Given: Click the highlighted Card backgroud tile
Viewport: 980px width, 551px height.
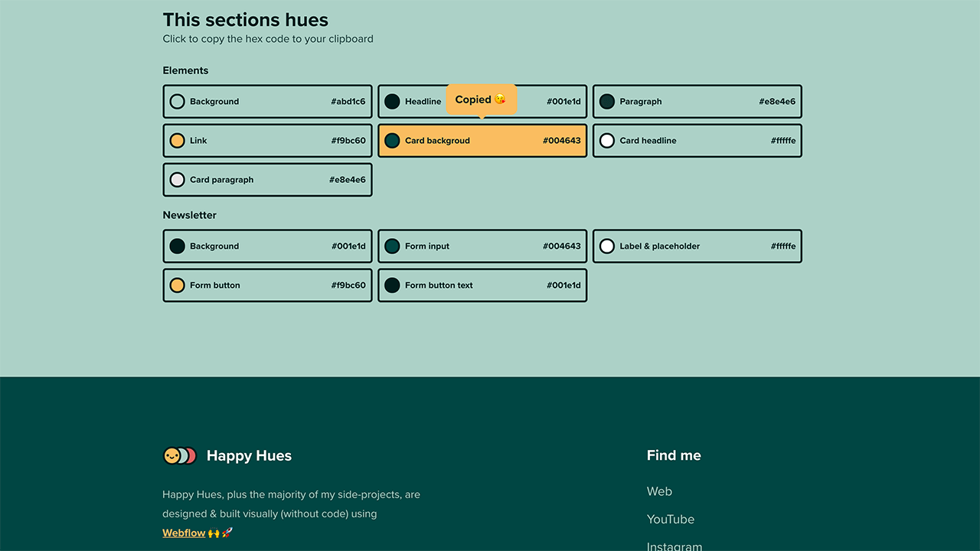Looking at the screenshot, I should (482, 141).
